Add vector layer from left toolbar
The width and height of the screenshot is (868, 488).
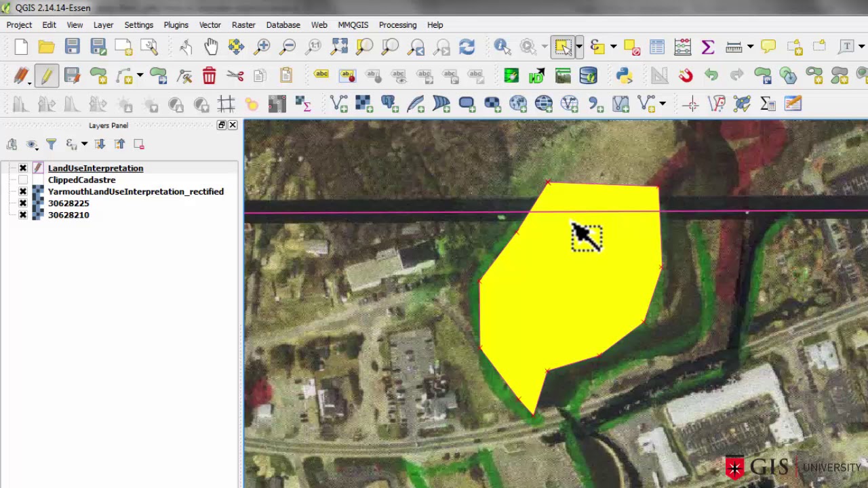click(339, 104)
